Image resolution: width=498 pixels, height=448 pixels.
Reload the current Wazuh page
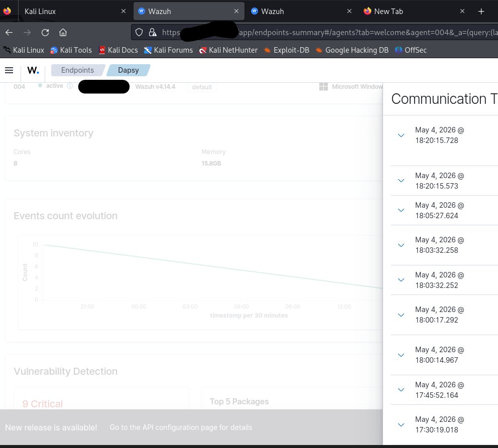click(x=45, y=33)
